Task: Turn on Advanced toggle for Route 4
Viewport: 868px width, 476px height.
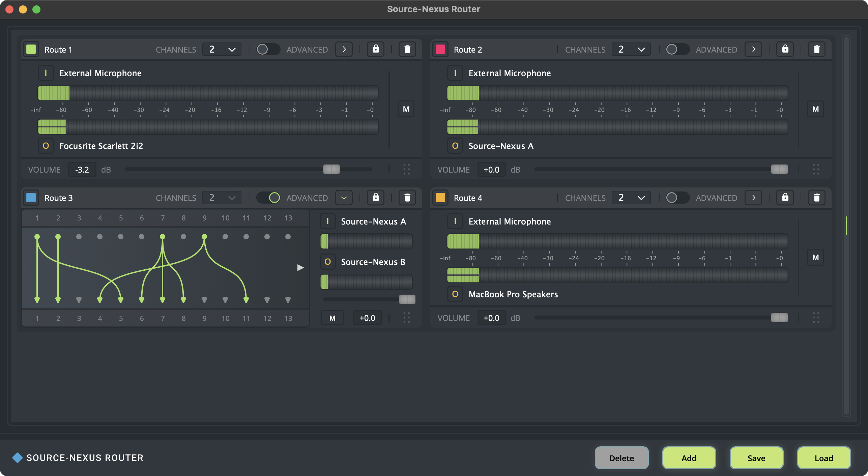Action: coord(677,198)
